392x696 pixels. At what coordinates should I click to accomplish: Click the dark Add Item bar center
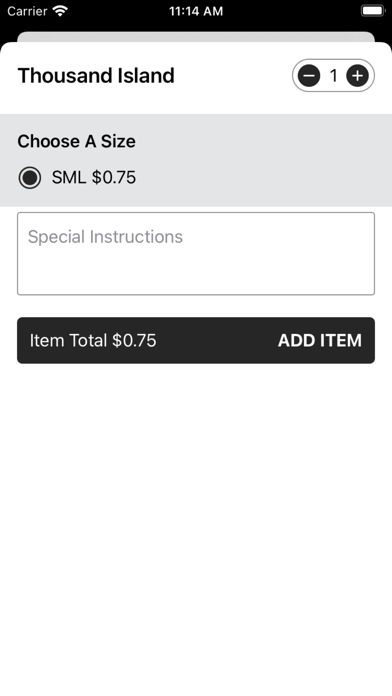click(196, 340)
